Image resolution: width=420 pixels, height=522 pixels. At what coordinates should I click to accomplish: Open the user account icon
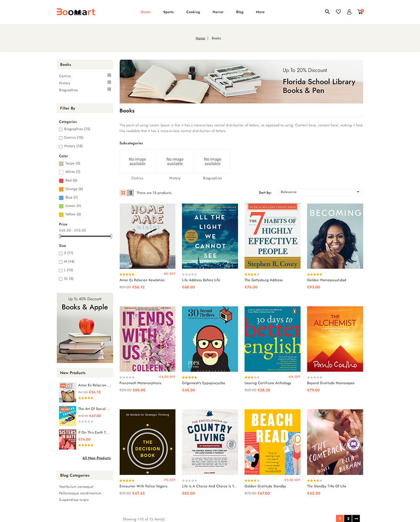(x=349, y=12)
